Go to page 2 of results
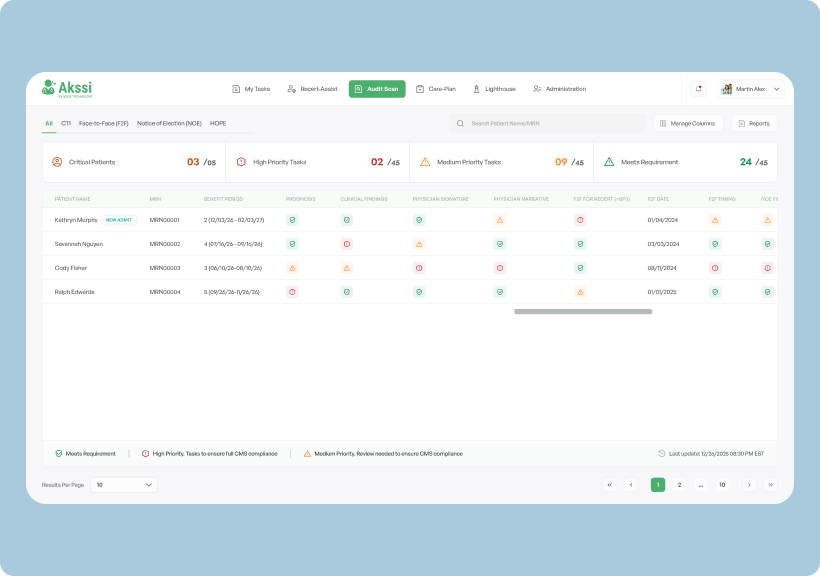The width and height of the screenshot is (820, 576). 679,485
